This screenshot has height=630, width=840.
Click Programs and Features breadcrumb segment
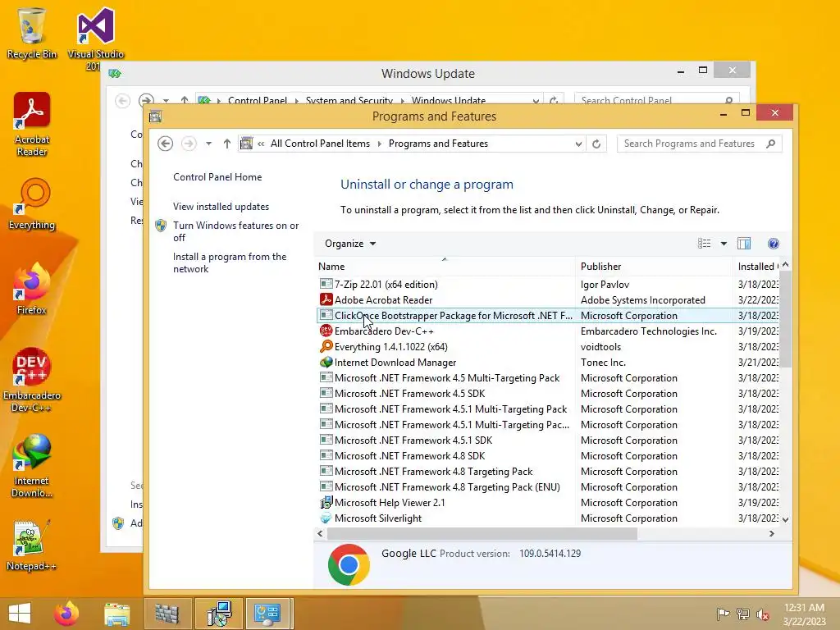[x=438, y=144]
